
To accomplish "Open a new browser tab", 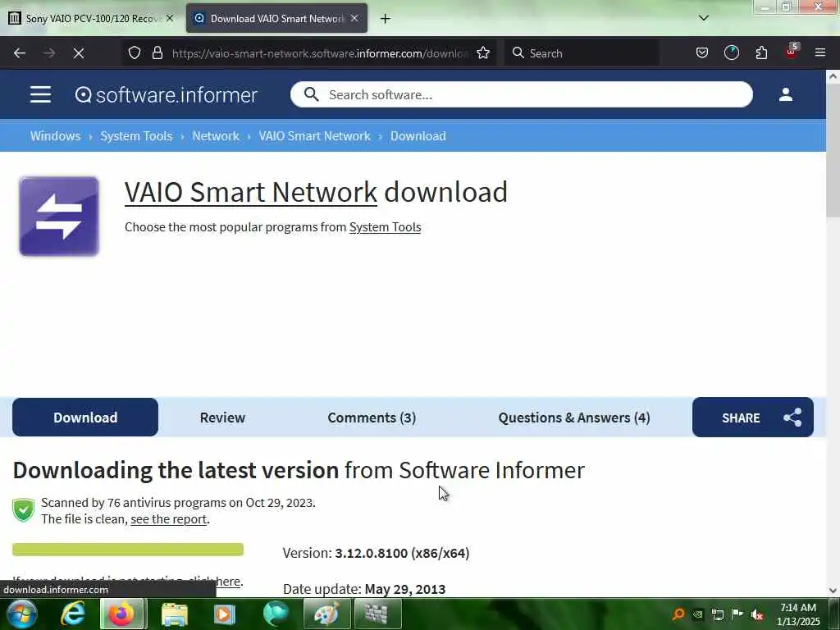I will 385,19.
